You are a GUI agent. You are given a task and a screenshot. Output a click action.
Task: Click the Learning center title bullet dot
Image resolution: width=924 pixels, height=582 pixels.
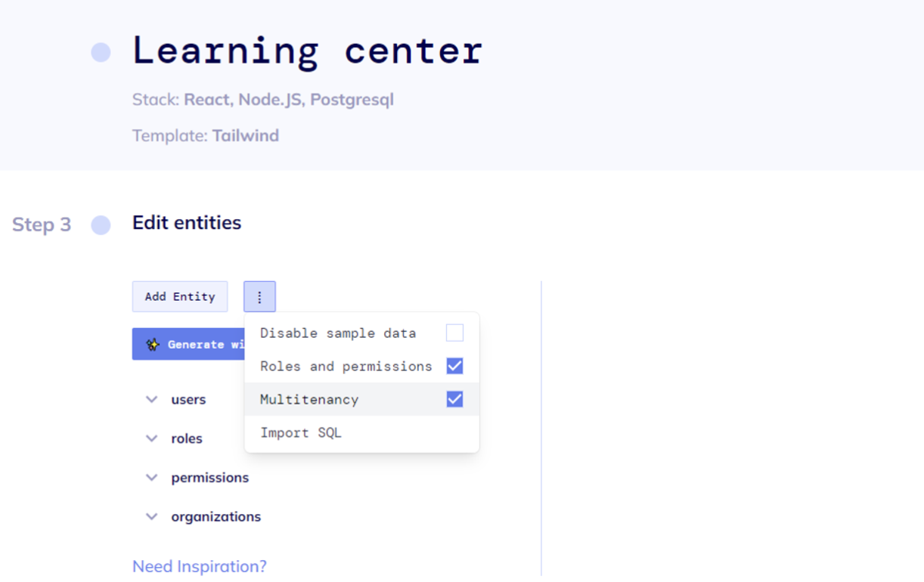point(101,52)
